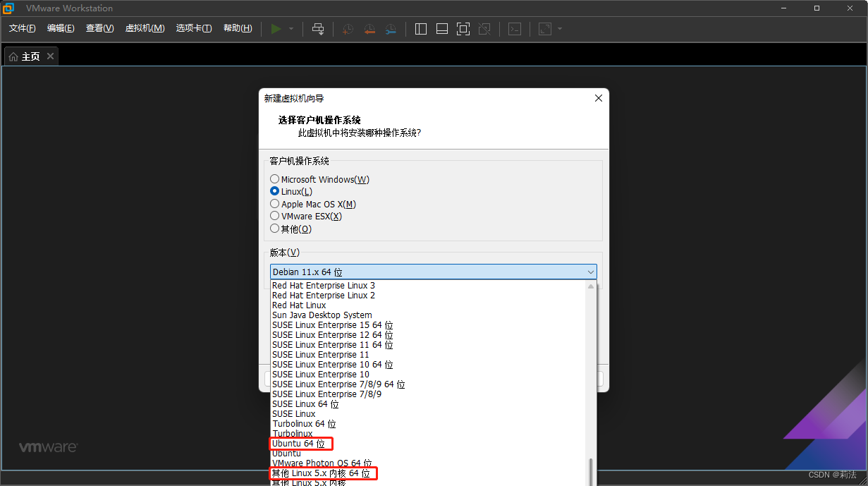
Task: Choose Red Hat Linux from version list
Action: [428, 305]
